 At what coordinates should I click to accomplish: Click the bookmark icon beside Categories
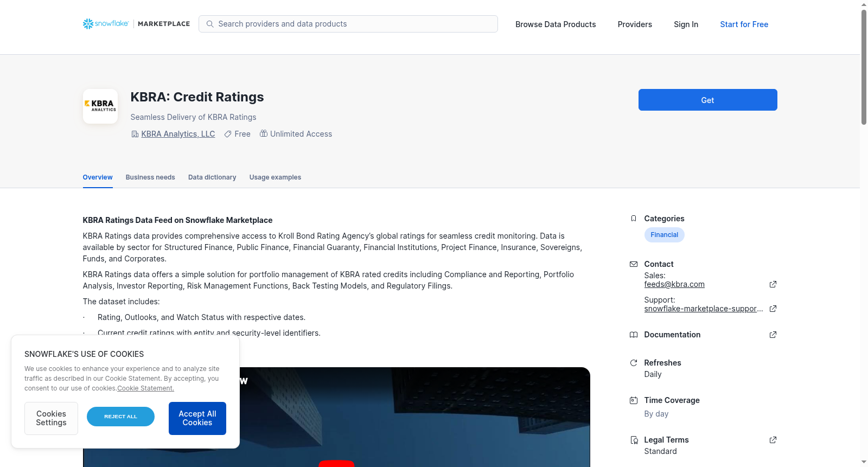coord(634,219)
